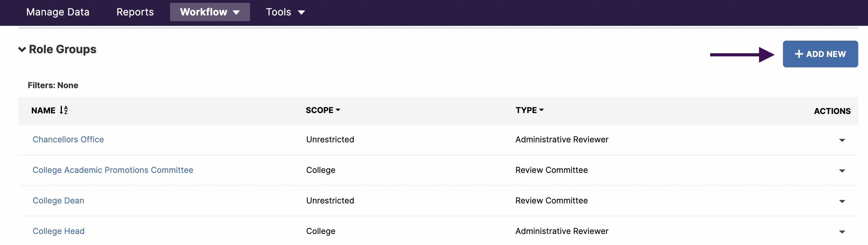Viewport: 868px width, 245px height.
Task: Open the College Head role group
Action: click(x=58, y=231)
